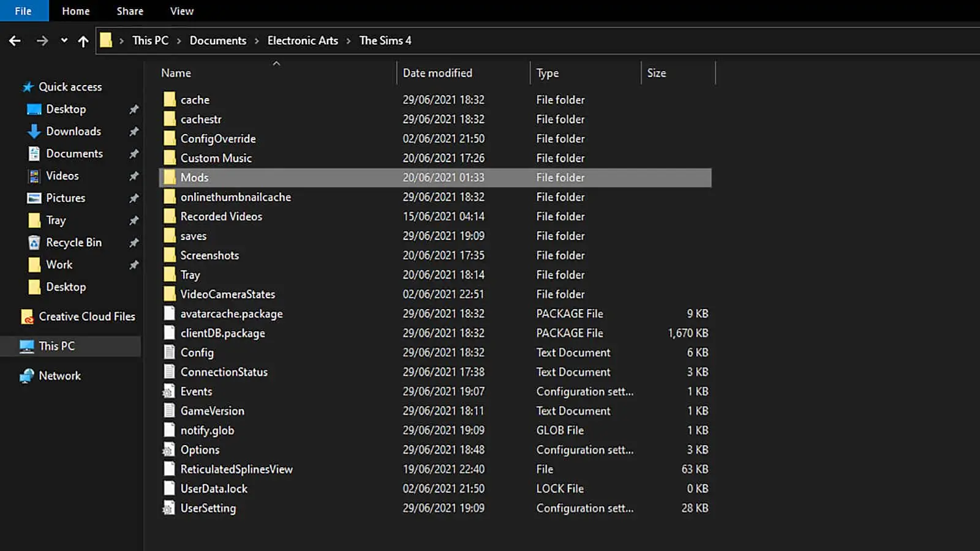This screenshot has width=980, height=551.
Task: Select the UserData.lock file name
Action: pyautogui.click(x=214, y=489)
